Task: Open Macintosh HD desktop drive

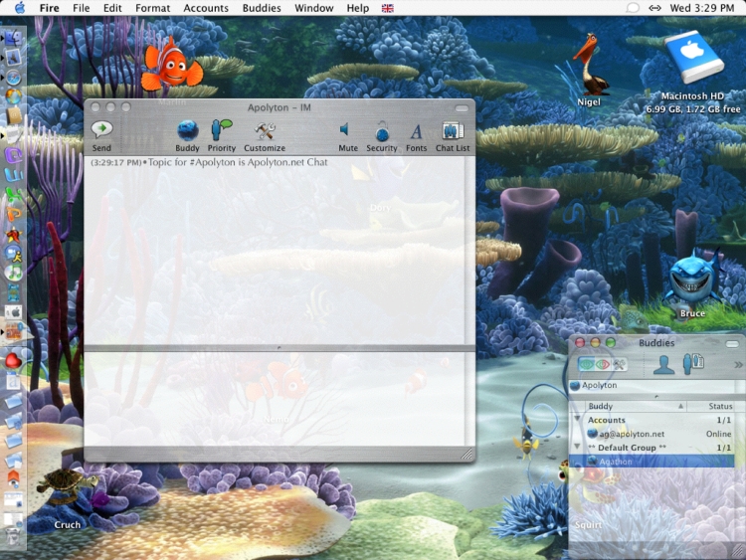Action: point(693,60)
